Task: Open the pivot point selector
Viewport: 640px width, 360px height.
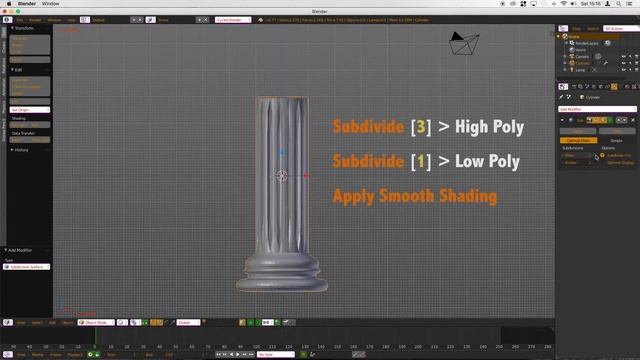Action: [135, 322]
